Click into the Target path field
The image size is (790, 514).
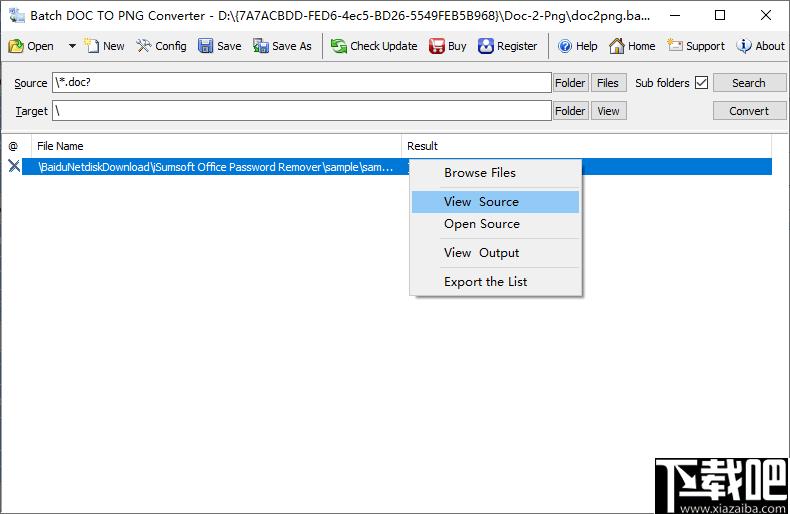click(x=302, y=111)
